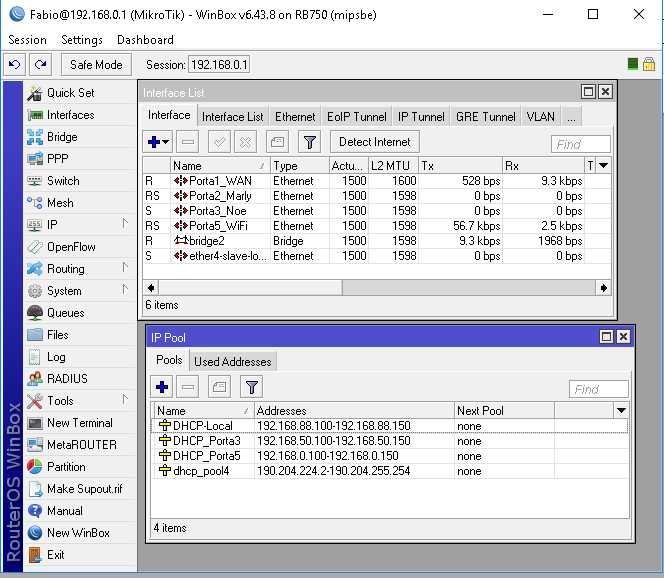This screenshot has width=664, height=578.
Task: Click Remove minus button in Interface List
Action: click(188, 142)
